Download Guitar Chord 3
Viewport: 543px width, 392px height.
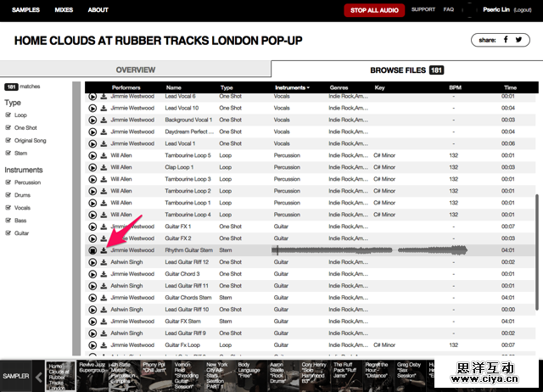(x=104, y=274)
